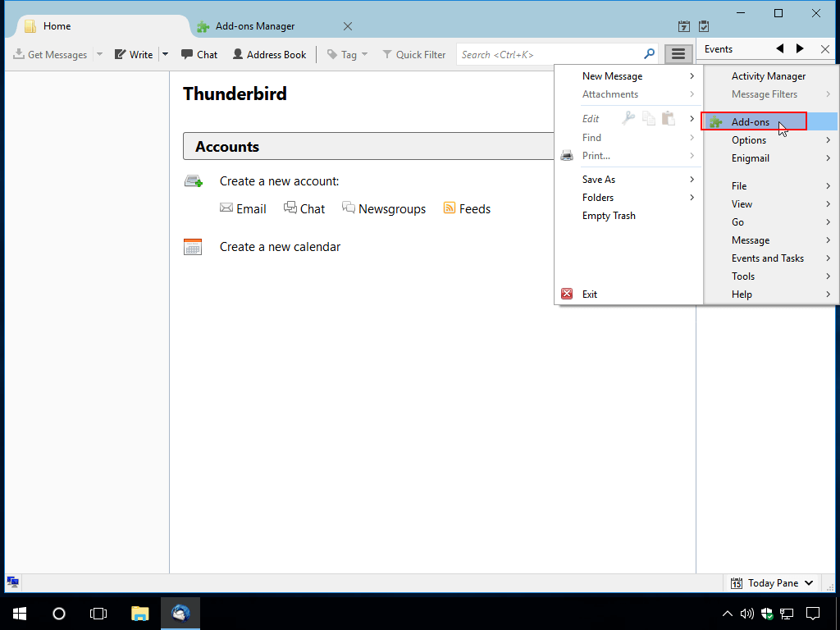This screenshot has height=630, width=840.
Task: Go to previous day in Events pane
Action: click(x=780, y=49)
